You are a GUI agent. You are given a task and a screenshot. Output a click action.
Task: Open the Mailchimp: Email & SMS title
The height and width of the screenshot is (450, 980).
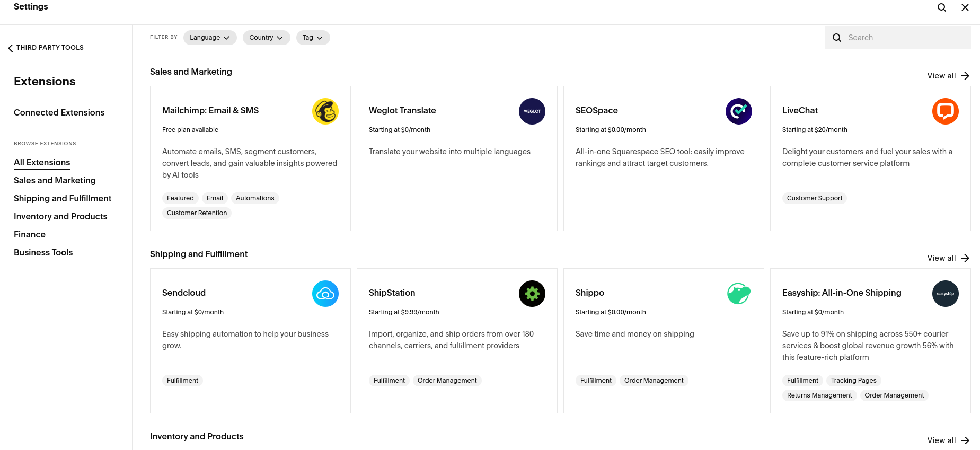tap(210, 110)
